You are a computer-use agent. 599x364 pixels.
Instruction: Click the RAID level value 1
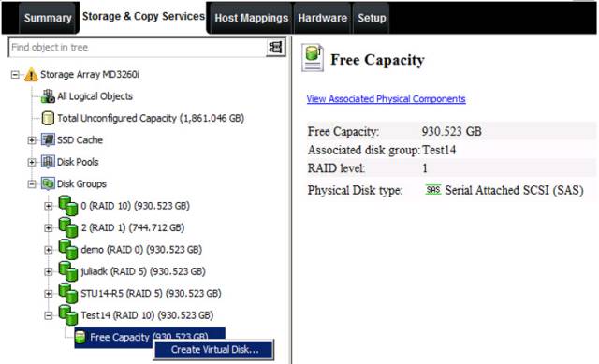[x=425, y=168]
